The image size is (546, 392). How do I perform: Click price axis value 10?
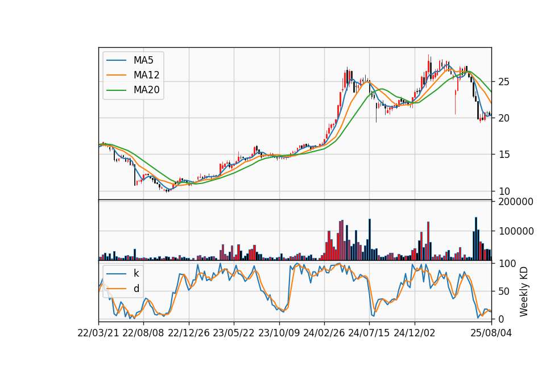click(x=504, y=191)
